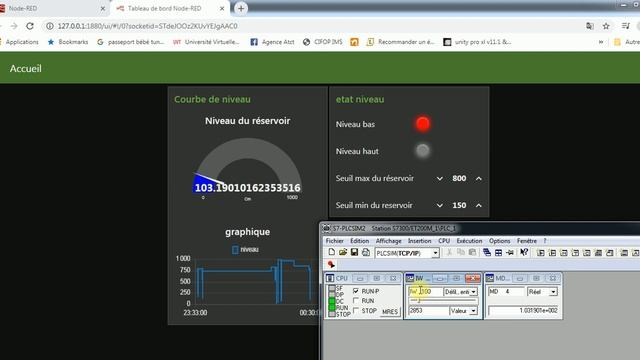Open the Affichage menu in PLCSIM
This screenshot has width=640, height=360.
(x=389, y=241)
